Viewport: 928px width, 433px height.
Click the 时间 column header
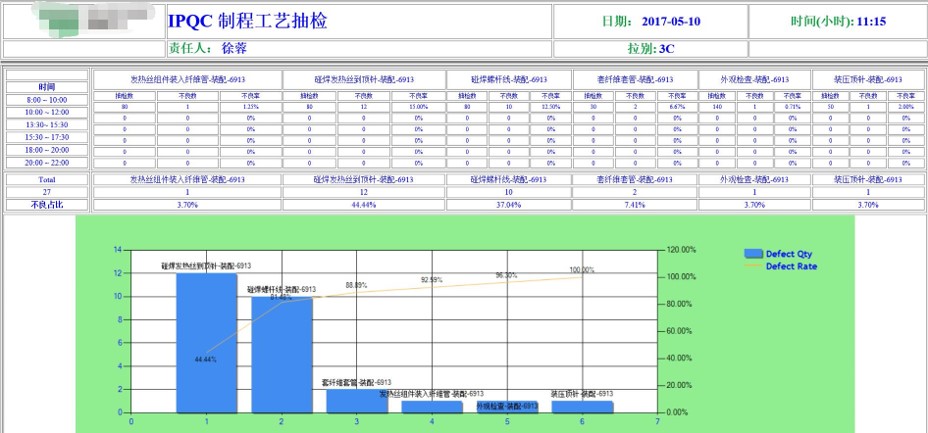pyautogui.click(x=47, y=87)
